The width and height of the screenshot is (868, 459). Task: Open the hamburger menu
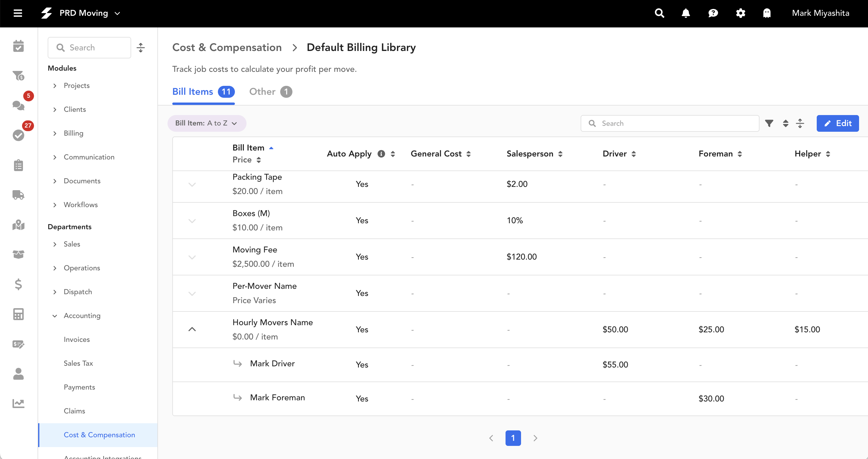coord(18,13)
